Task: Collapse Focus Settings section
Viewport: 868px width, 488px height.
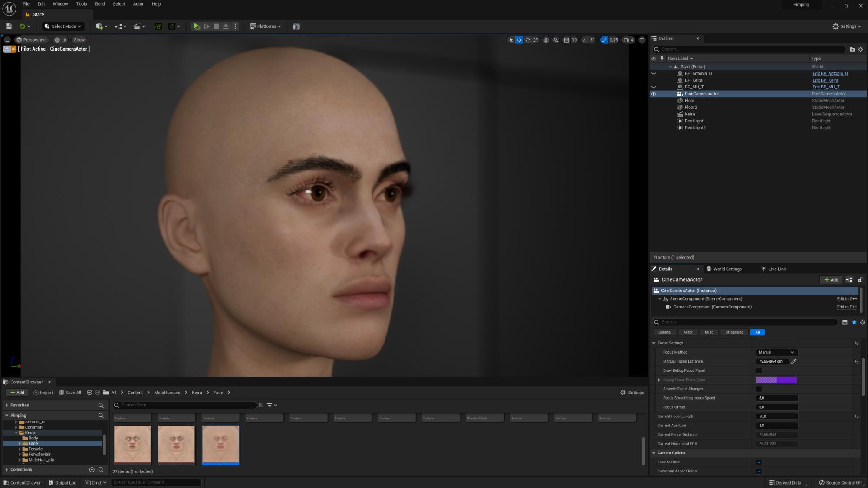Action: click(654, 343)
